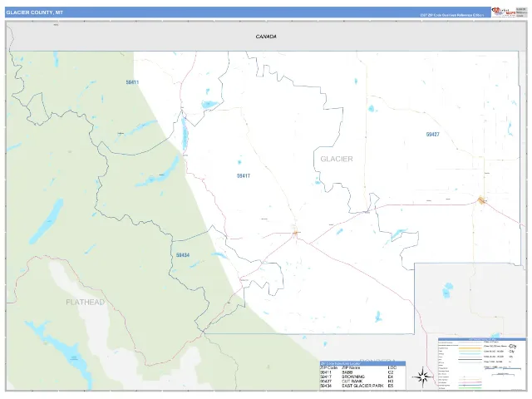The width and height of the screenshot is (532, 399).
Task: Click the Browning town marker
Action: [x=296, y=233]
